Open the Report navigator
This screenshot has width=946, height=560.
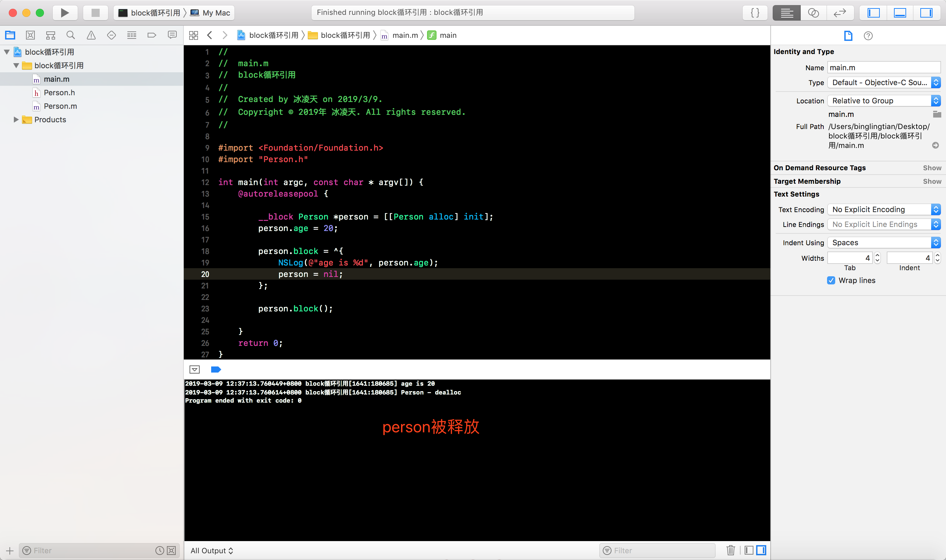[x=172, y=35]
